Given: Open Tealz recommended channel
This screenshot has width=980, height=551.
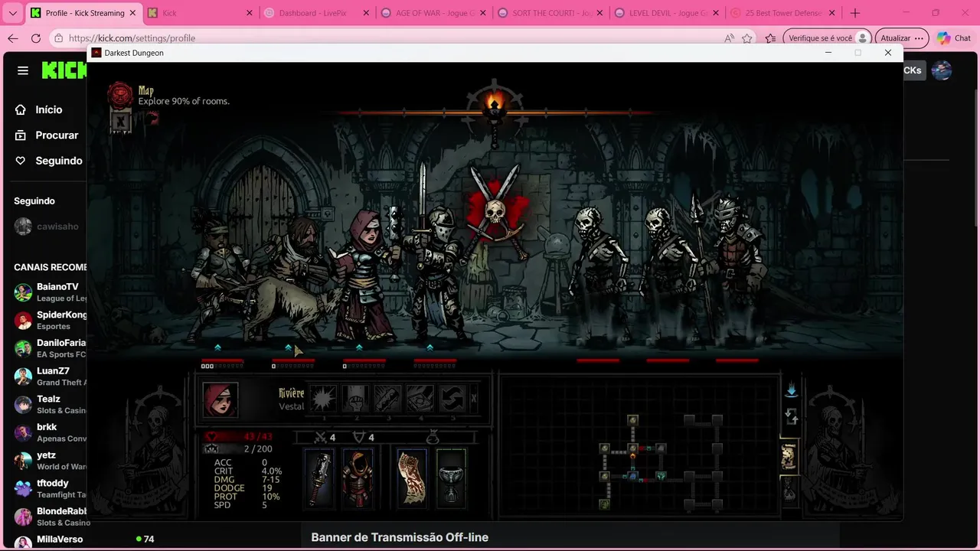Looking at the screenshot, I should click(51, 405).
